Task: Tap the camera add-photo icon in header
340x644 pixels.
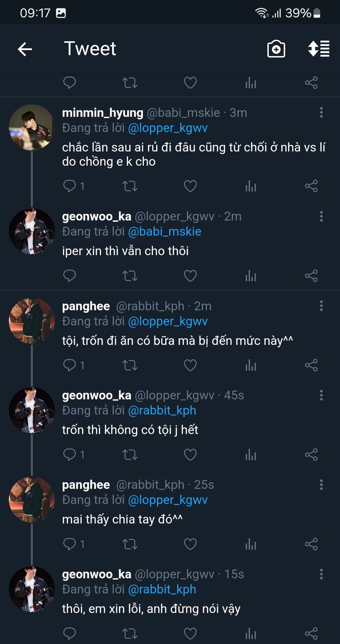Action: click(276, 49)
